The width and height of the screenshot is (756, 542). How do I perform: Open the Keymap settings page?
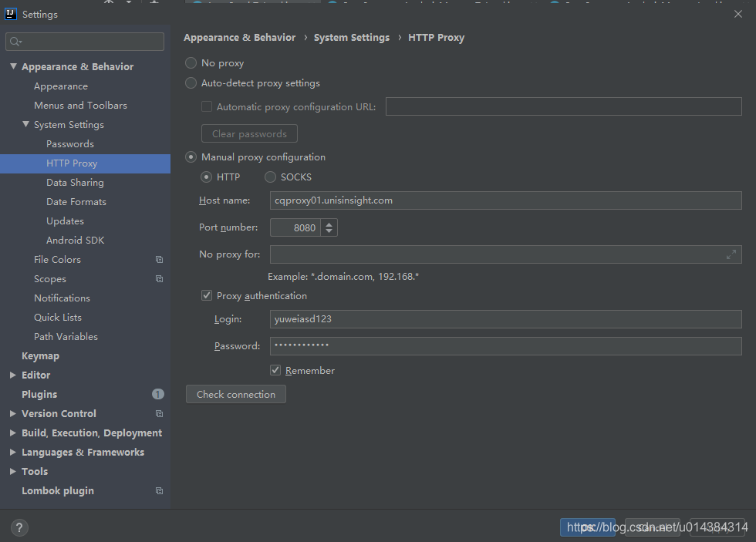click(x=40, y=356)
